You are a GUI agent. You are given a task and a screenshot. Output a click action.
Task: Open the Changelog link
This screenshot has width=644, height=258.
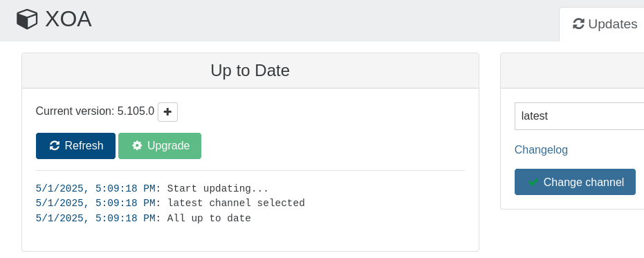(541, 149)
